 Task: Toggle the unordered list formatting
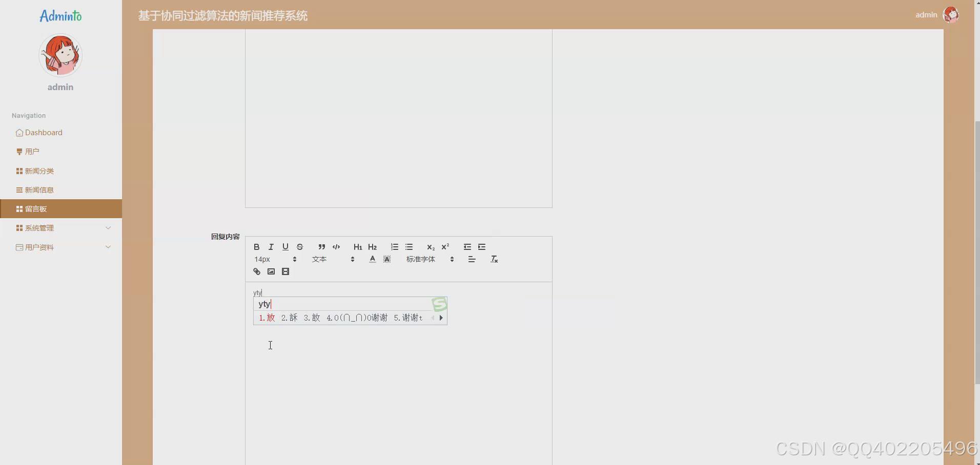click(x=409, y=247)
